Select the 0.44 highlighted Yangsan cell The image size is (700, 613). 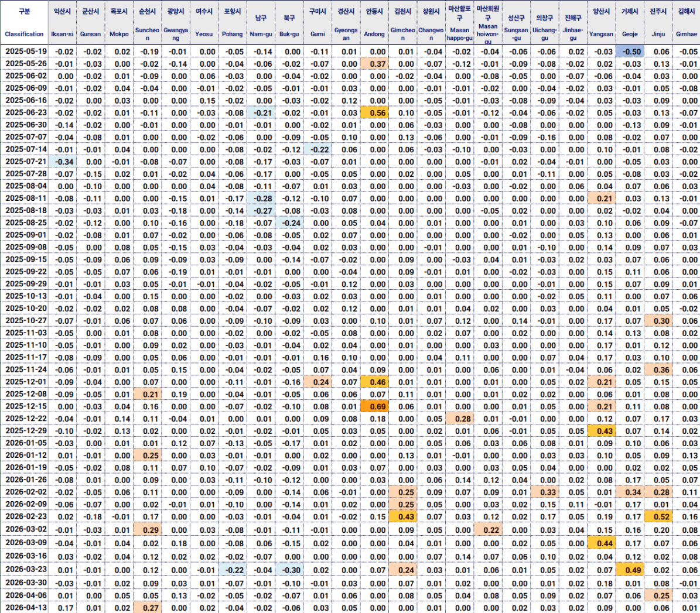(602, 543)
